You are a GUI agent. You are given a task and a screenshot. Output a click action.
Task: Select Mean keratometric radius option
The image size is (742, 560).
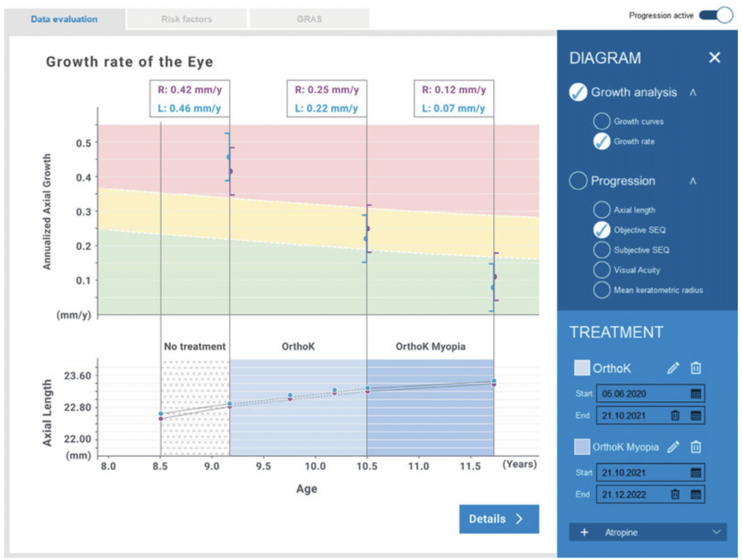coord(602,290)
